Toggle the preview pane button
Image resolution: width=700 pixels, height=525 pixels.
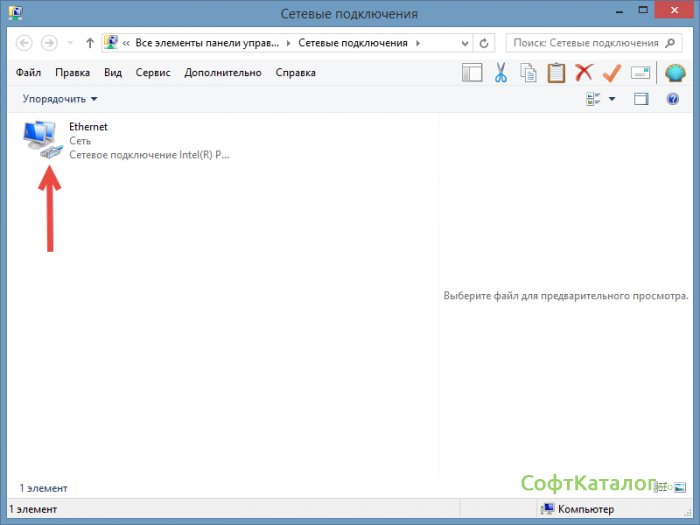click(642, 99)
